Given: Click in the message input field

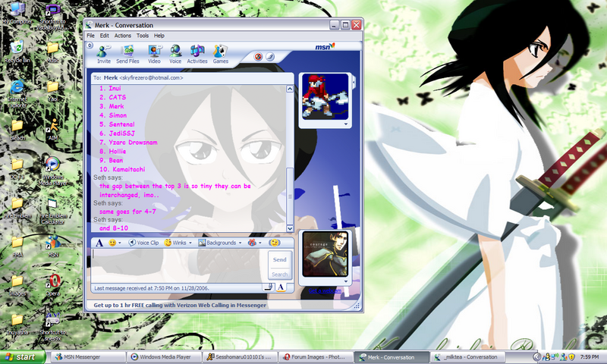Looking at the screenshot, I should pos(180,265).
